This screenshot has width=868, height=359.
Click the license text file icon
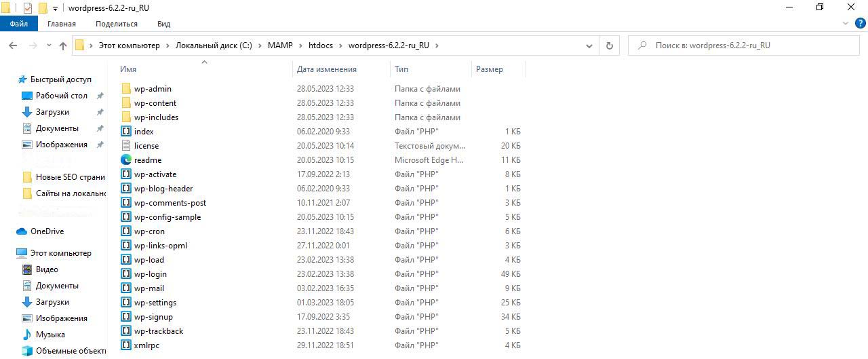tap(126, 146)
